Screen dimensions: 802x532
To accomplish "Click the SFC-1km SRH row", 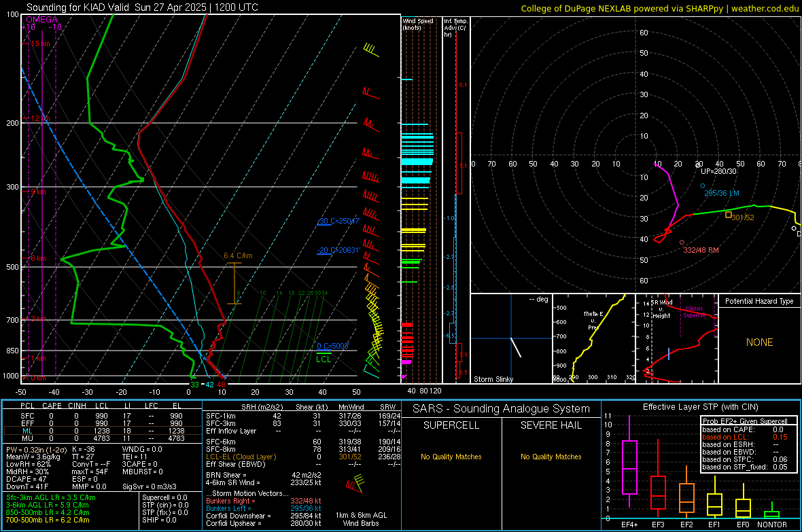I will [303, 416].
